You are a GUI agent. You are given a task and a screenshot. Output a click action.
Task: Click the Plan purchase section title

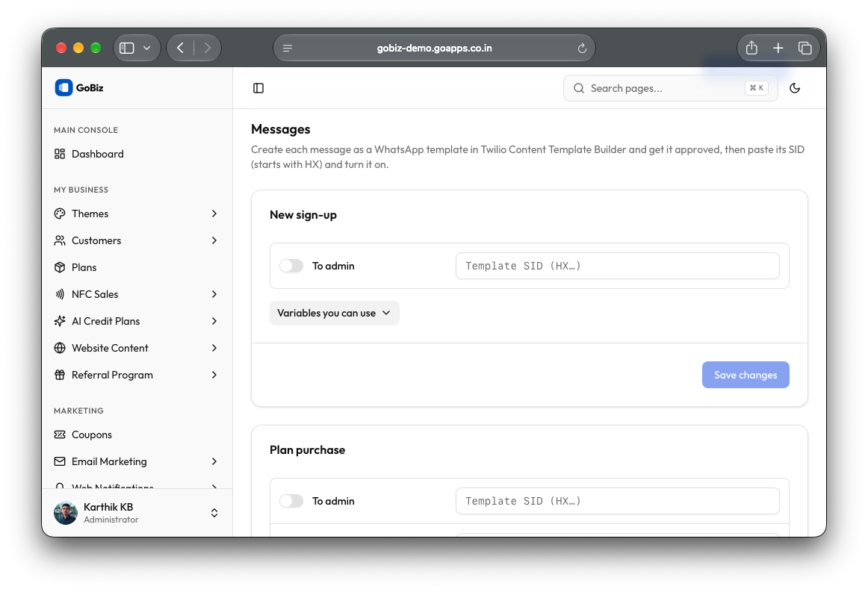307,450
